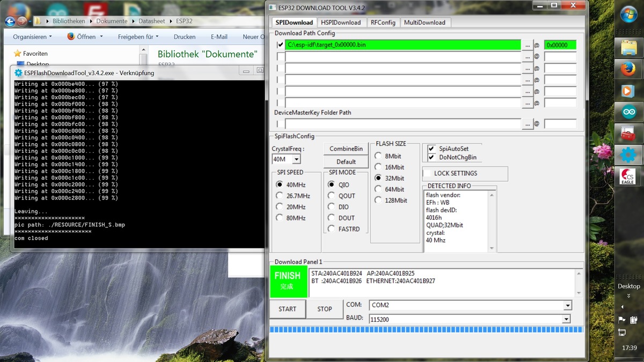Go back in the Explorer window

pyautogui.click(x=10, y=21)
